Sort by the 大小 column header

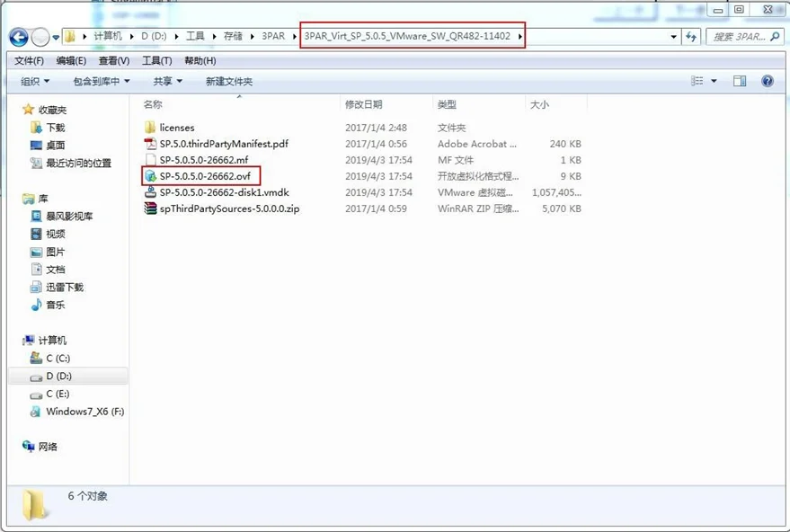point(539,105)
